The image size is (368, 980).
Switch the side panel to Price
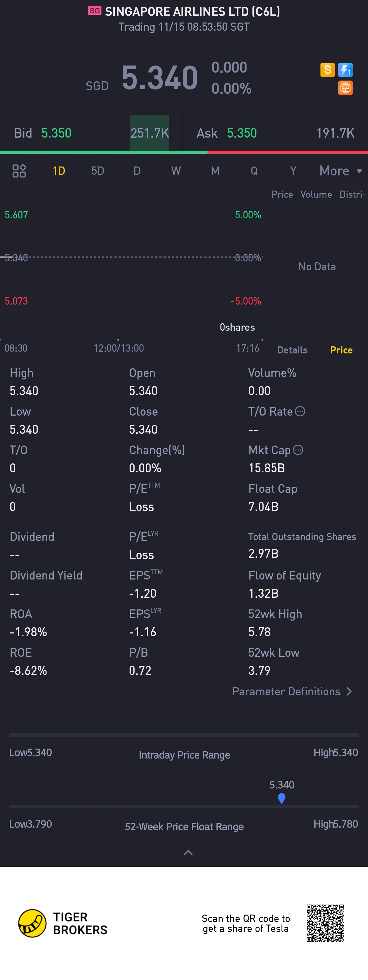click(341, 350)
